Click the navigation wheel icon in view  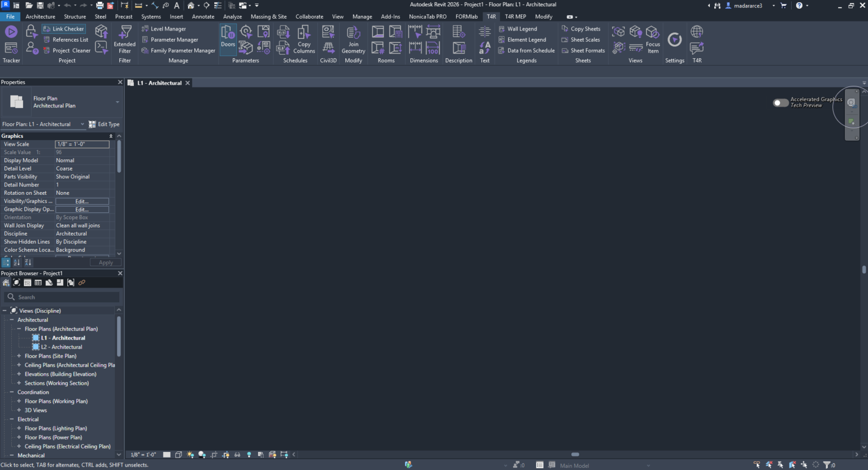coord(851,102)
